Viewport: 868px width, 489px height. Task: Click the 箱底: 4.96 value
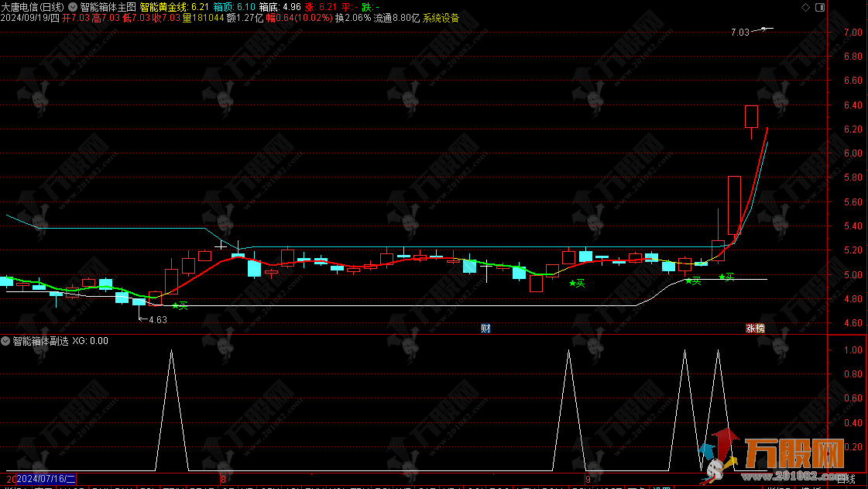click(x=280, y=7)
